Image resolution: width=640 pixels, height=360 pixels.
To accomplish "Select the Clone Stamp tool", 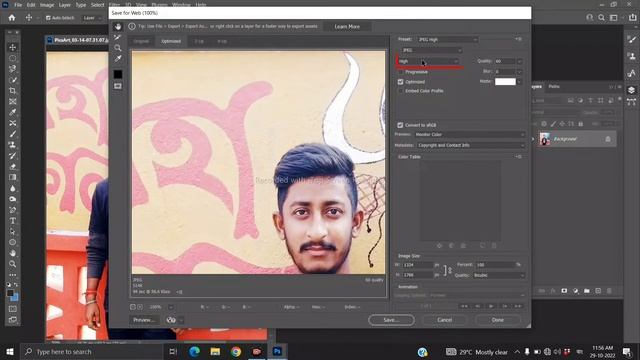I will coord(13,145).
